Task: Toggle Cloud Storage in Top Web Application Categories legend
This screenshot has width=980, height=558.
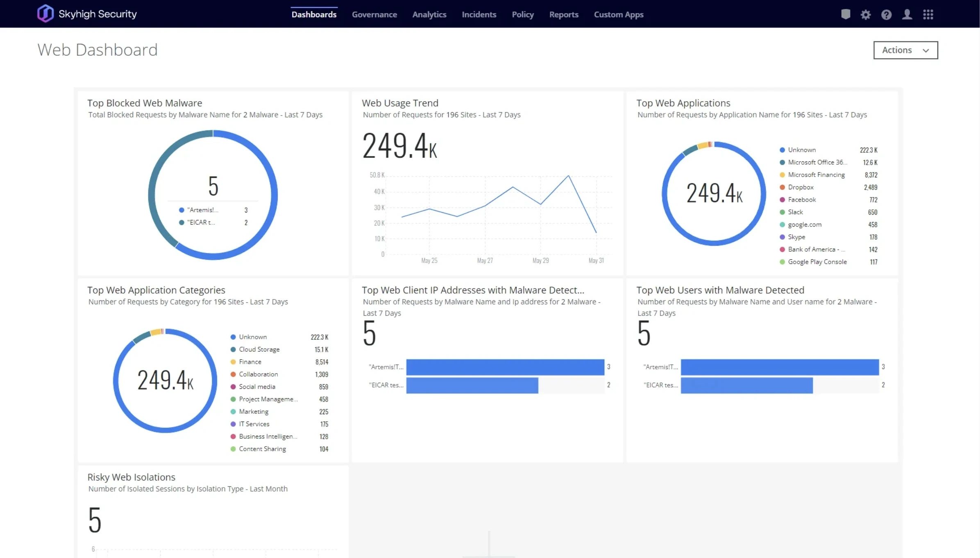Action: (259, 349)
